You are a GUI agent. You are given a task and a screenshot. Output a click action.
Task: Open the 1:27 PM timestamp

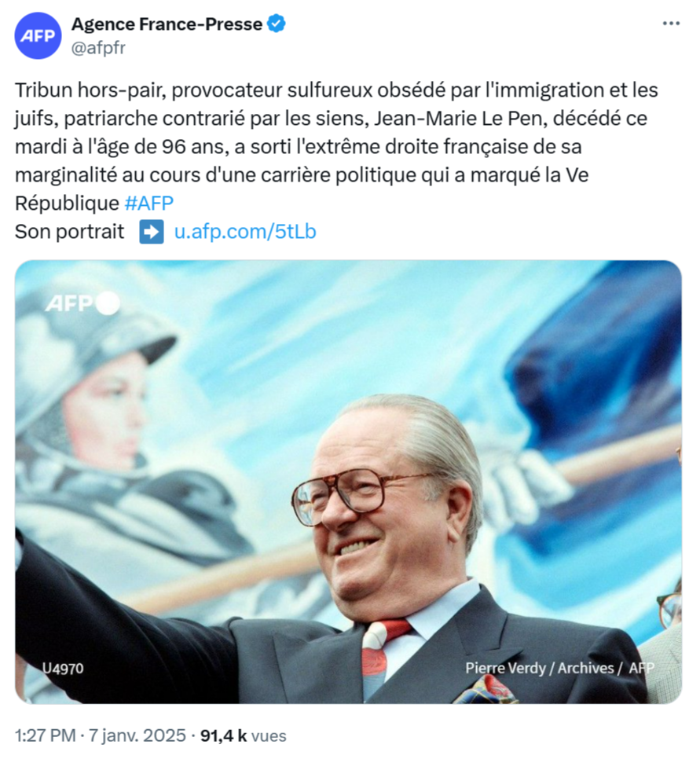pos(46,735)
